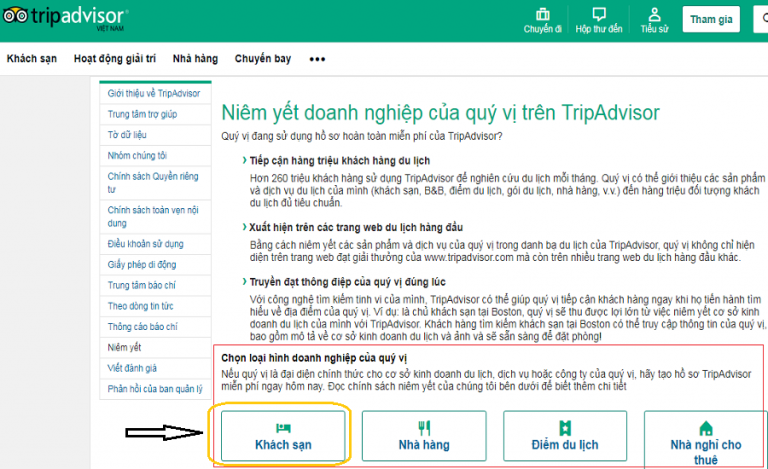Screen dimensions: 768x469
Task: Open Giới thiệu về TripAdvisor link
Action: tap(154, 94)
